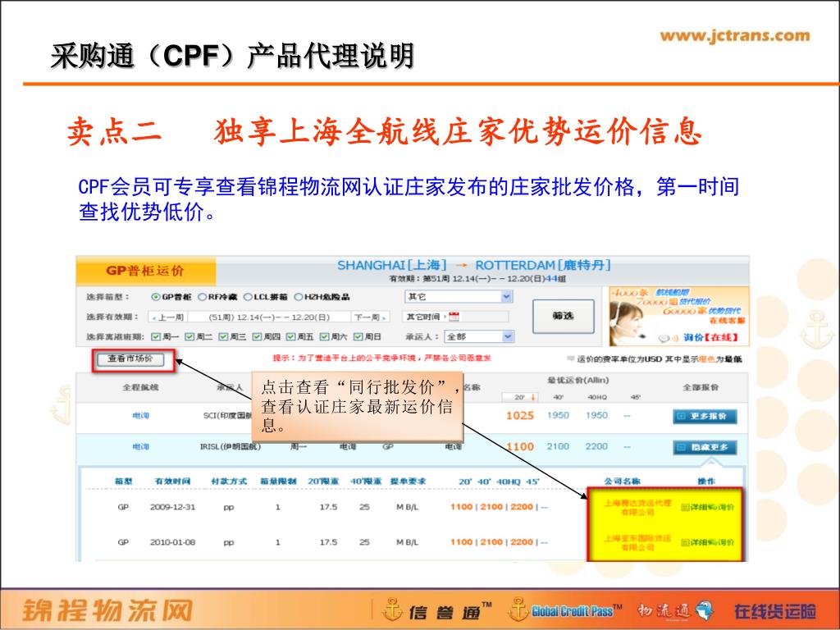Click the 在线货运险 footer label
Screen dimensions: 840x630
775,611
